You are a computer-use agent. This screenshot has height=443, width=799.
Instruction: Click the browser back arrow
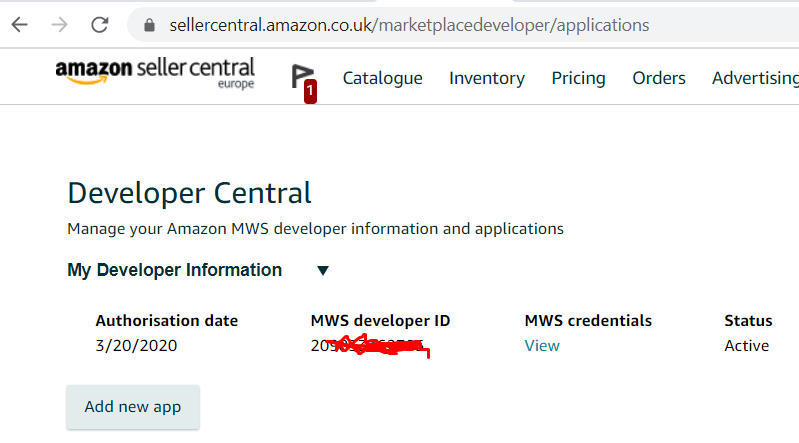[19, 24]
